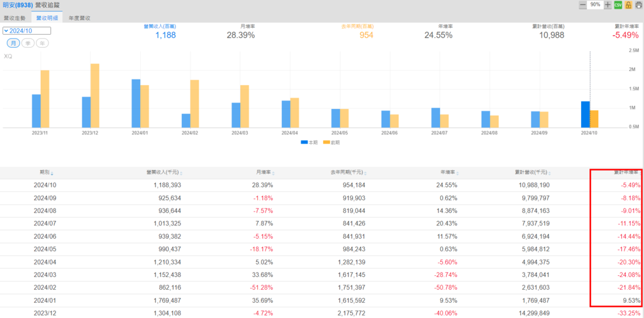Click the 11.57% yearly growth cell

click(448, 237)
